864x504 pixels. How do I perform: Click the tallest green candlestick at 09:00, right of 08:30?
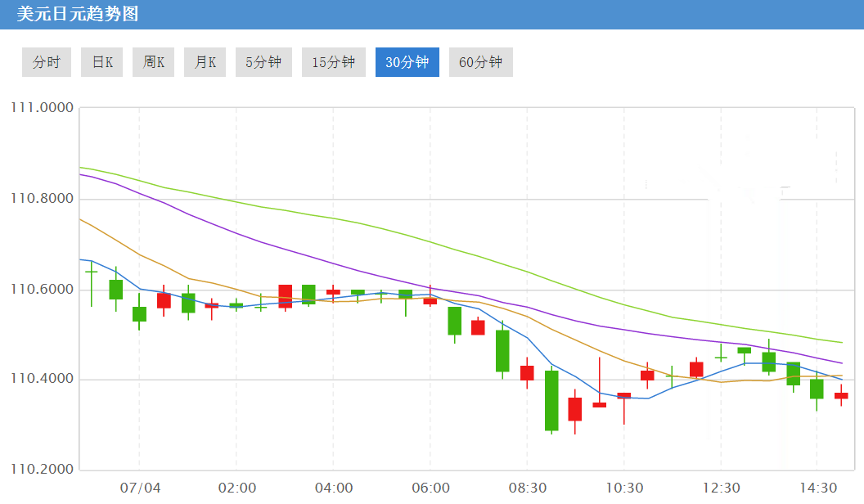click(551, 400)
